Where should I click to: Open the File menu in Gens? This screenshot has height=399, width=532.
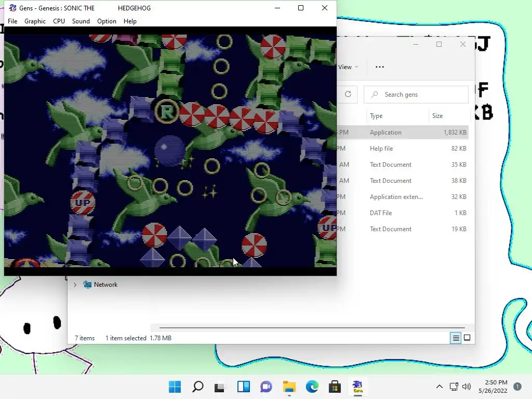[12, 21]
